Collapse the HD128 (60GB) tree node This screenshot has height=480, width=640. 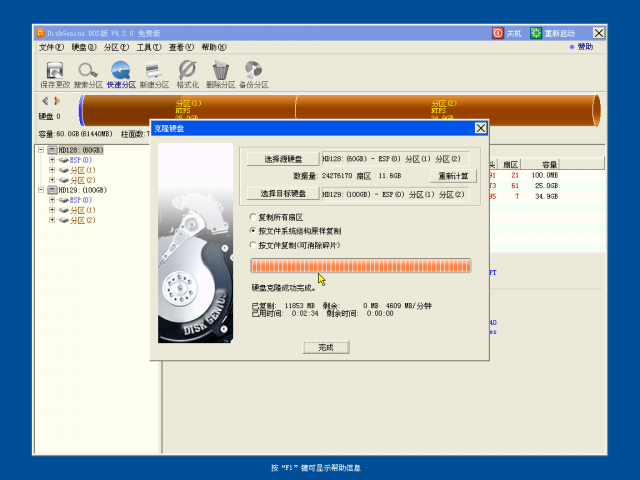[41, 150]
